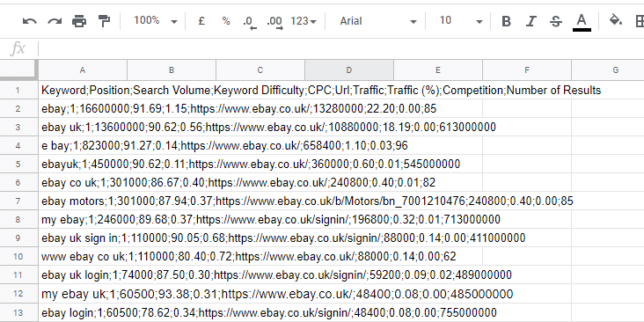This screenshot has height=322, width=644.
Task: Select column G header
Action: pos(608,70)
